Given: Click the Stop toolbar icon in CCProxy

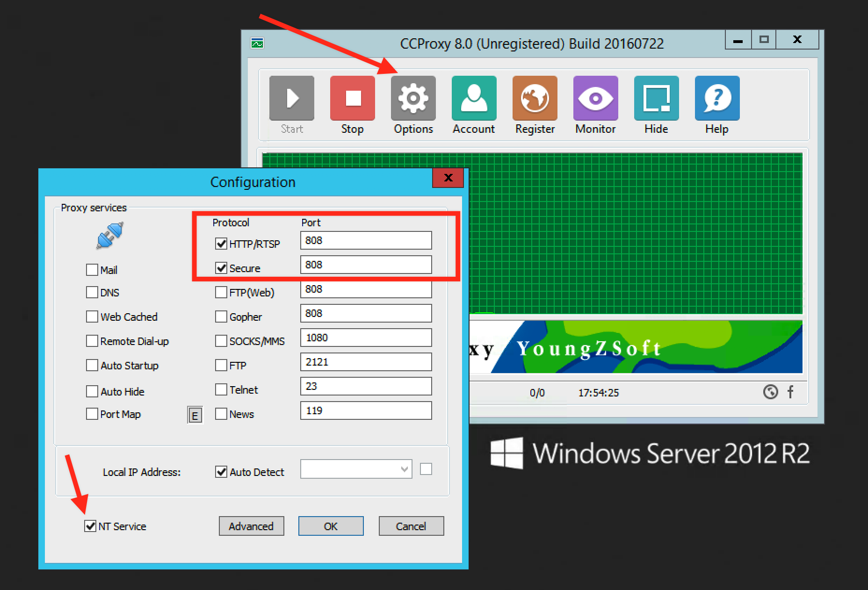Looking at the screenshot, I should click(352, 98).
